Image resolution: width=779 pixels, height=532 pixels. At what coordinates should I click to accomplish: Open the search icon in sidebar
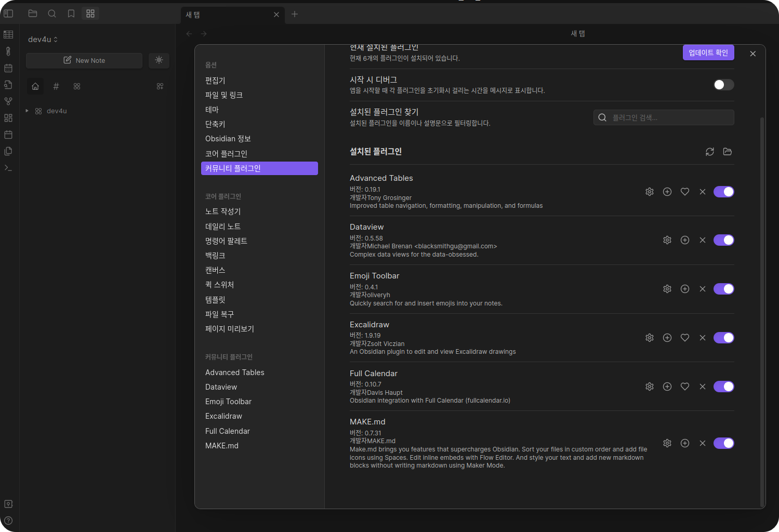(52, 14)
